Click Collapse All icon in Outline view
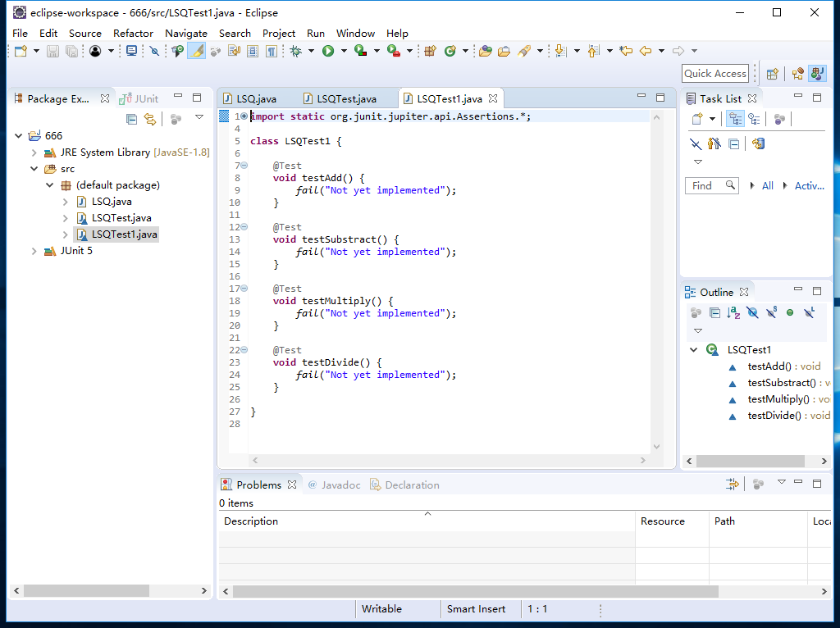This screenshot has height=628, width=840. [x=714, y=312]
